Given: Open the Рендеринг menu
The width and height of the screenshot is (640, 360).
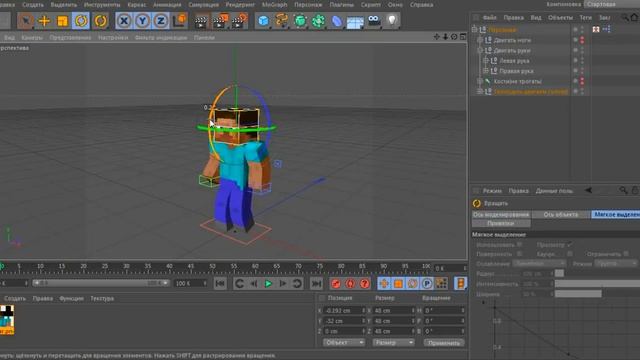Looking at the screenshot, I should [x=240, y=5].
